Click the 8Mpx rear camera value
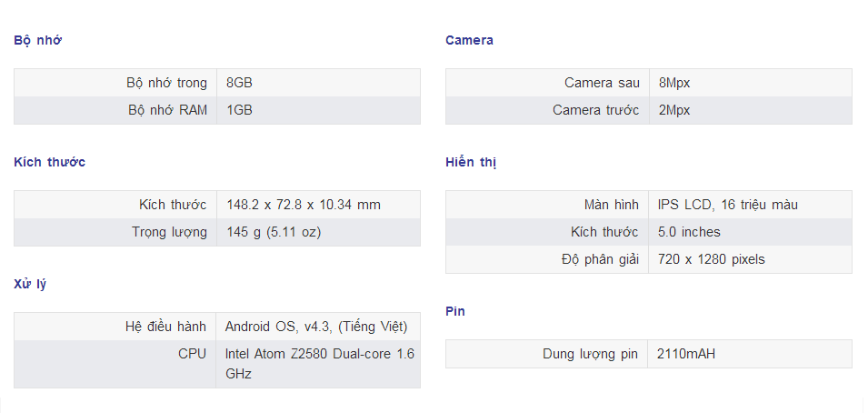This screenshot has height=413, width=868. [x=674, y=83]
